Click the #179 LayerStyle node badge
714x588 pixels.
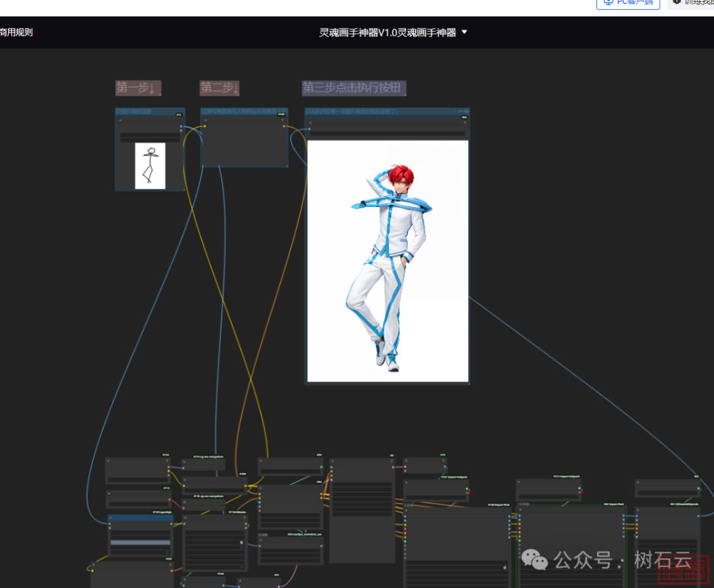tap(162, 513)
